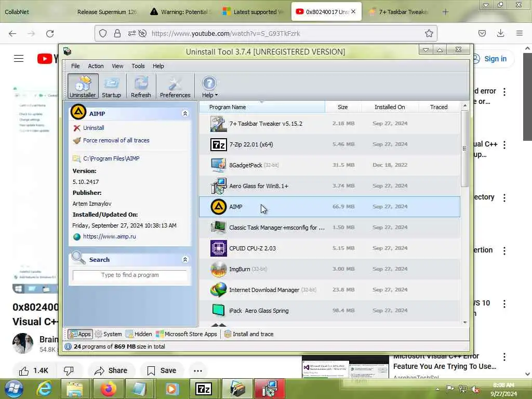Click the program list vertical scrollbar

pos(465,148)
